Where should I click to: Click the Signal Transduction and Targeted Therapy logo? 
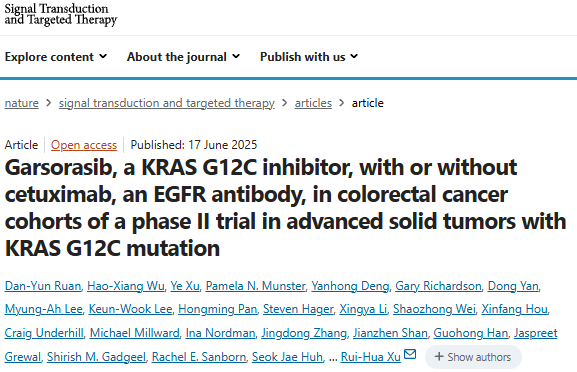(x=61, y=15)
